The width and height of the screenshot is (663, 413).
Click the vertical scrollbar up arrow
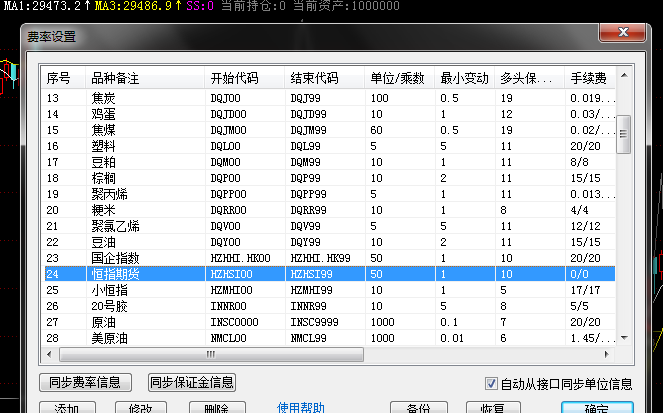(624, 76)
